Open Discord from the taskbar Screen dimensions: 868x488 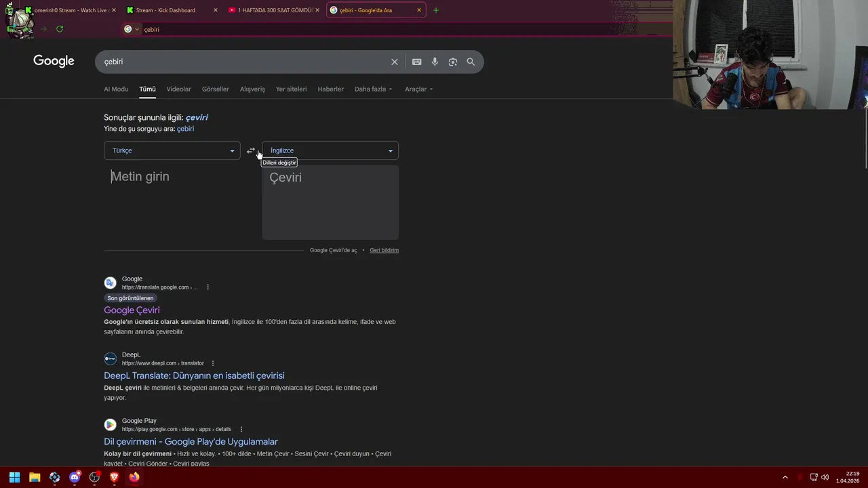(x=75, y=477)
